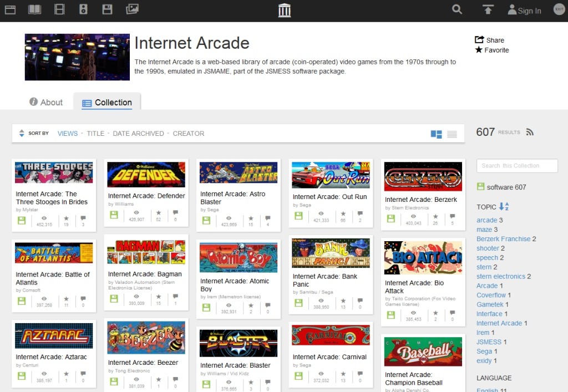This screenshot has height=392, width=568.
Task: Switch to tile grid view layout
Action: (x=437, y=134)
